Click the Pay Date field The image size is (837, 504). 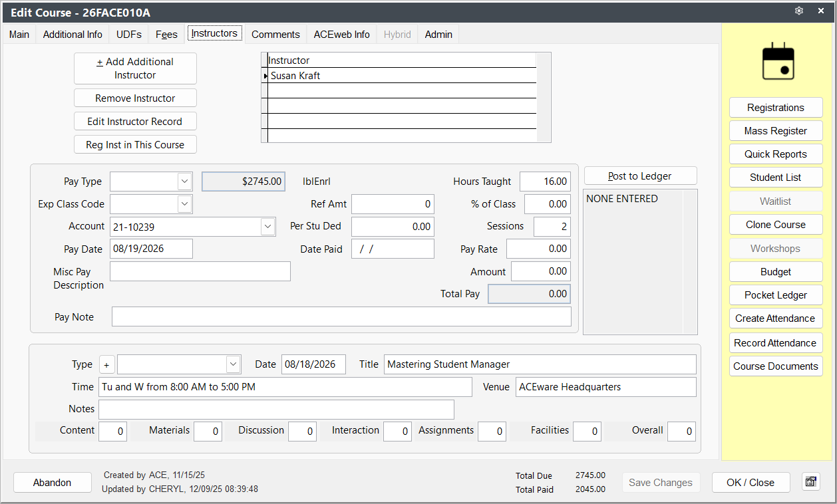(x=151, y=249)
